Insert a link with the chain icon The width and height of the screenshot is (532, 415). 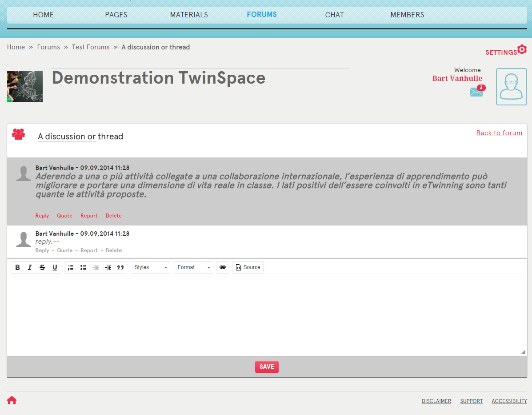[223, 267]
